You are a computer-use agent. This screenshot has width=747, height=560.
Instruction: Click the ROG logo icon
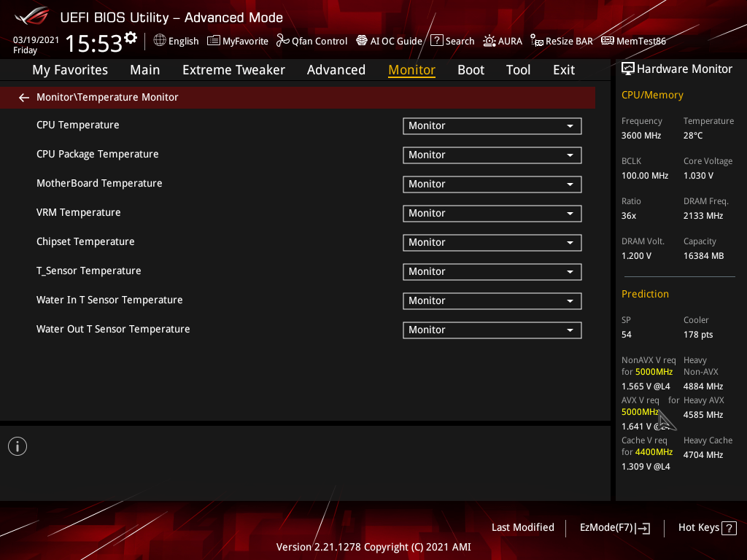coord(31,16)
